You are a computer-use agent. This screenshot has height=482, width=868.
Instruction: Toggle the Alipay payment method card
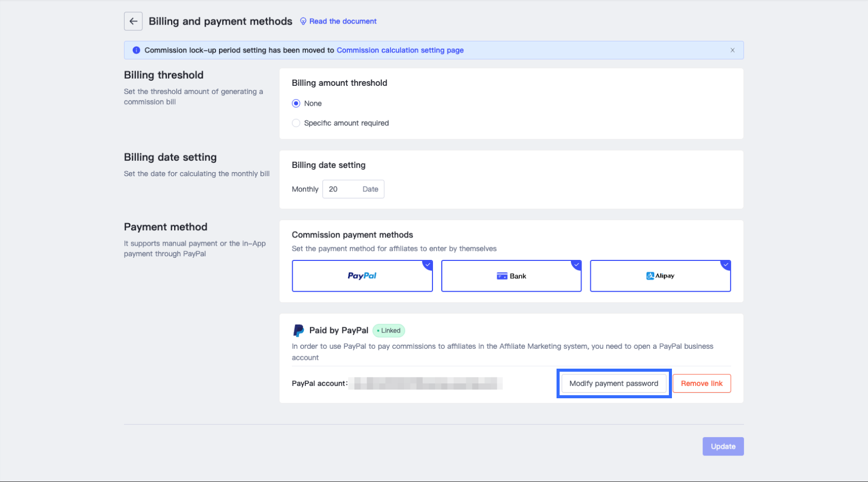pos(660,276)
